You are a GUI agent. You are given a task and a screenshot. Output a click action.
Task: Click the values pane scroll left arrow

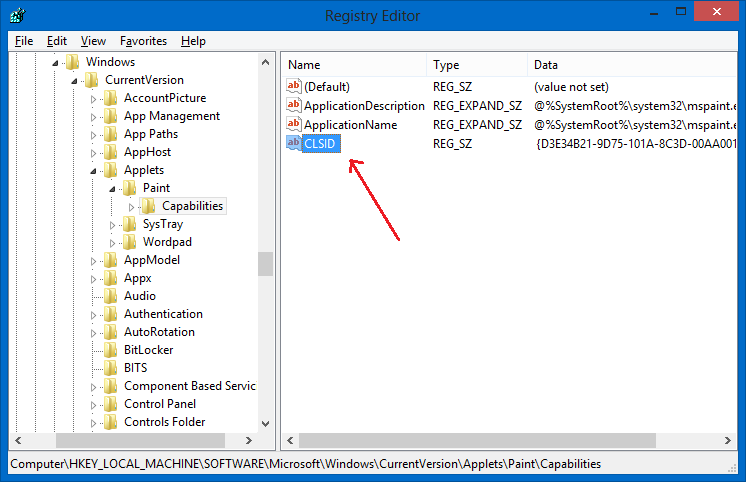[x=290, y=441]
